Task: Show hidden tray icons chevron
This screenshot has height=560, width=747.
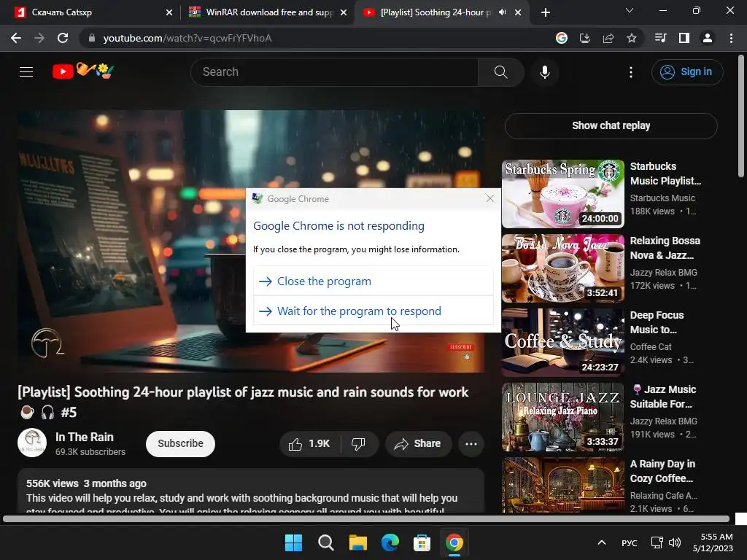Action: click(x=602, y=542)
